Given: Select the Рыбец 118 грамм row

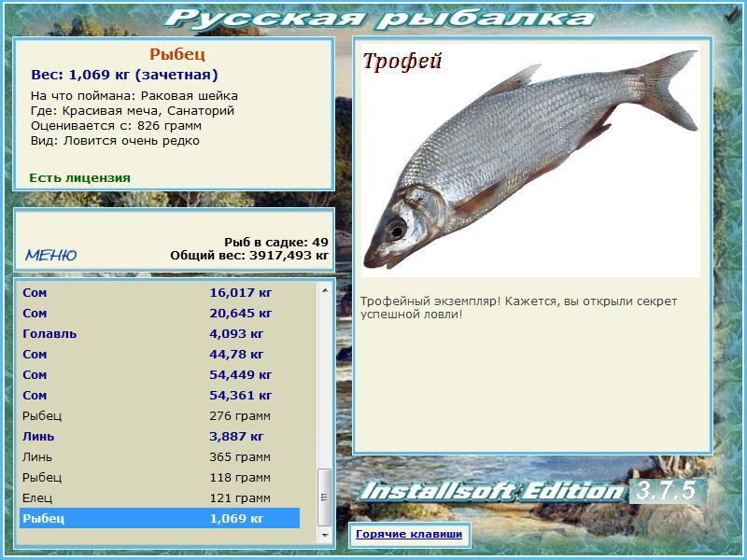Looking at the screenshot, I should tap(160, 477).
